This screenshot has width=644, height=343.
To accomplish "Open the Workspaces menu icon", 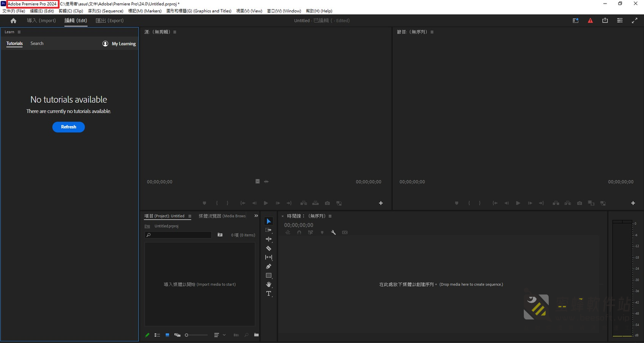I will coord(620,21).
